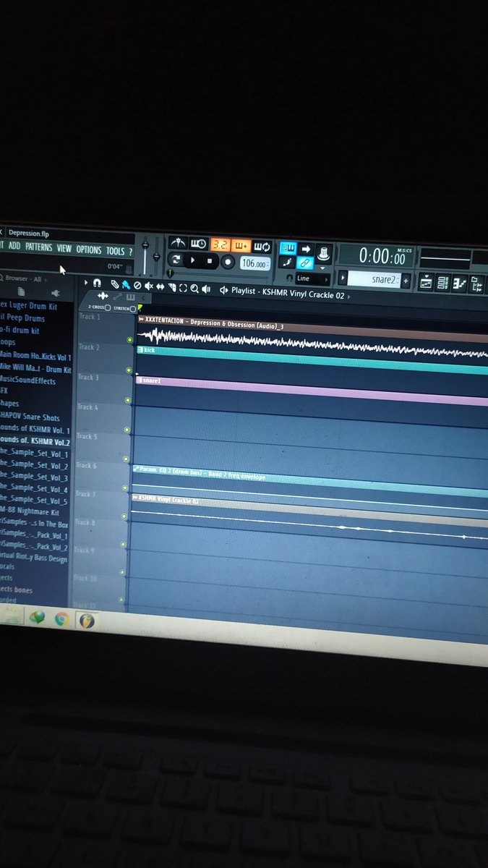Click the tempo field showing 106.000
488x868 pixels.
[x=255, y=263]
